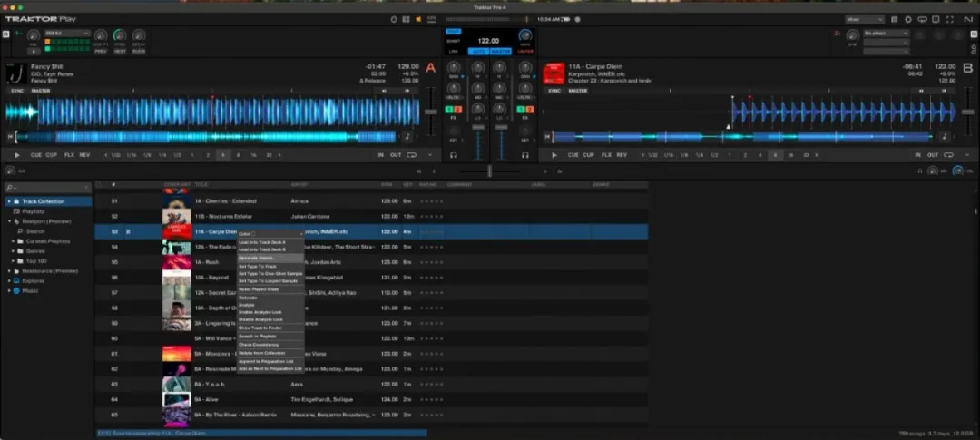
Task: Play Deck A using its play button
Action: (17, 155)
